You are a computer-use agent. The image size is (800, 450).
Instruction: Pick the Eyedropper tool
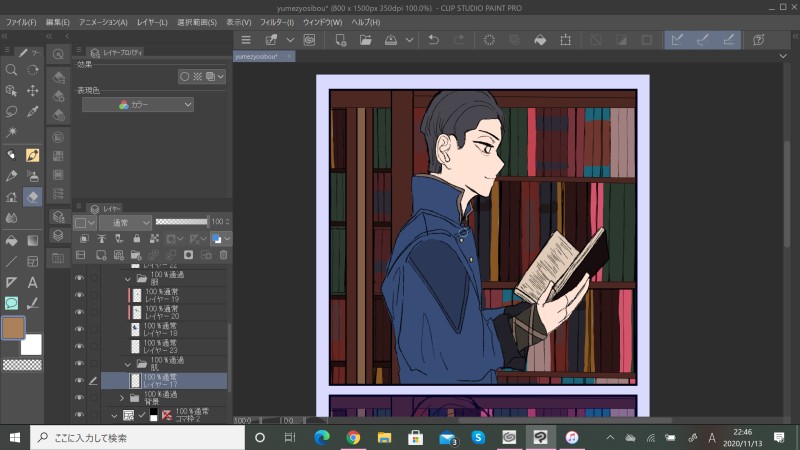coord(33,111)
